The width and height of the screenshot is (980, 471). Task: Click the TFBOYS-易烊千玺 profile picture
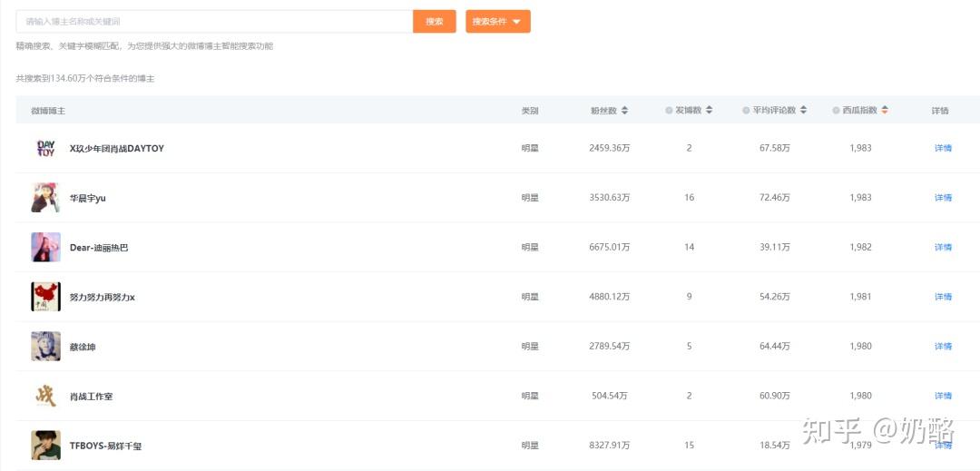pos(45,446)
